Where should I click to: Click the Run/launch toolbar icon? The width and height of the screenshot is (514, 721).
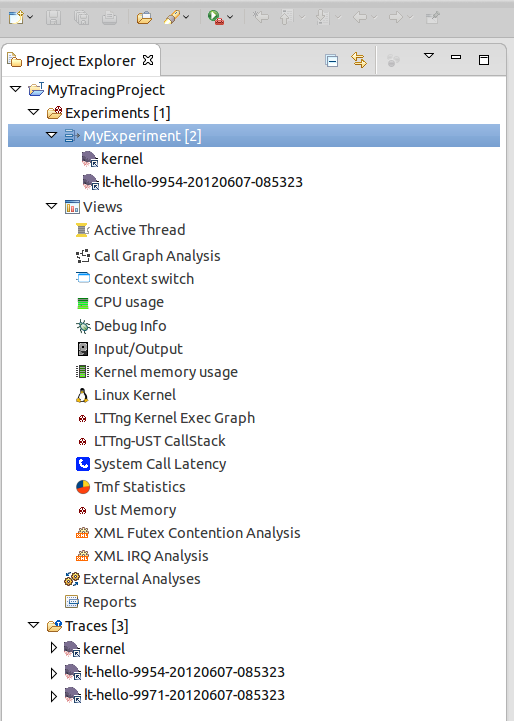coord(215,17)
